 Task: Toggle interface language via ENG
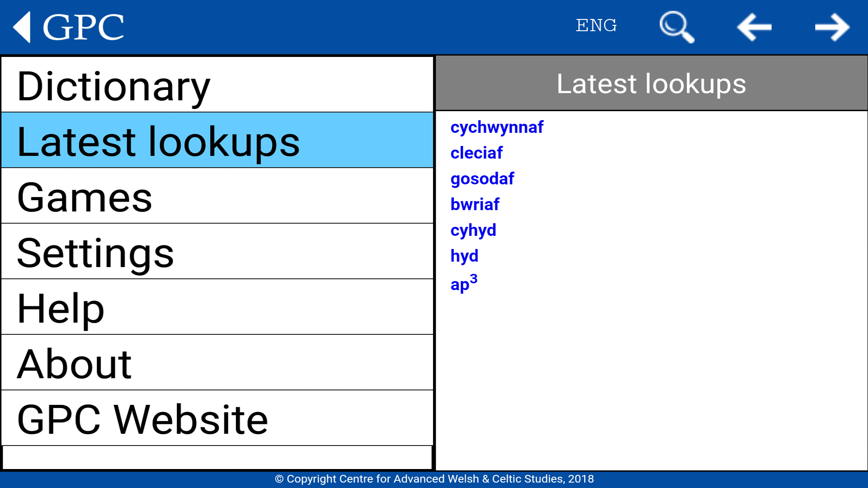[x=596, y=26]
